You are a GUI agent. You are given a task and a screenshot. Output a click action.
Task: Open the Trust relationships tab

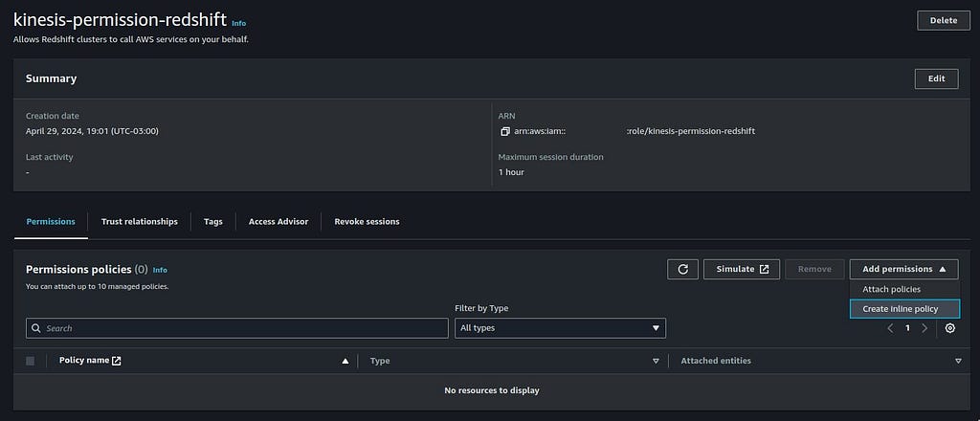pyautogui.click(x=140, y=222)
